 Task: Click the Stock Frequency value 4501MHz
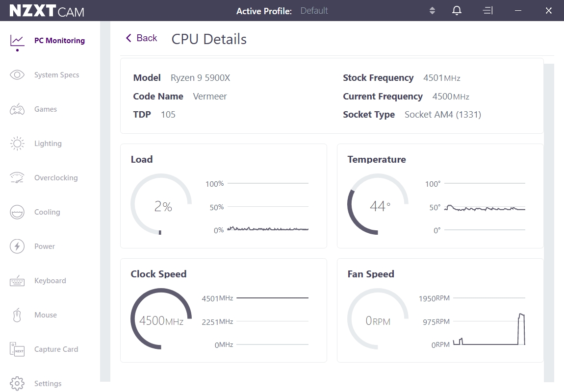442,78
